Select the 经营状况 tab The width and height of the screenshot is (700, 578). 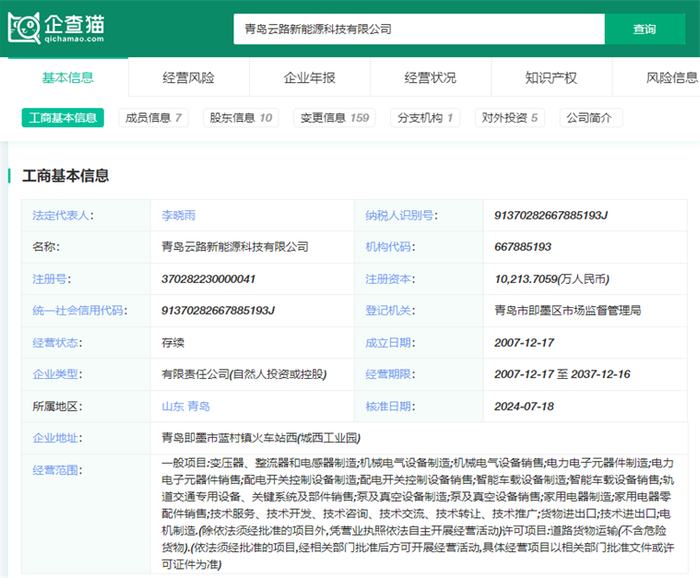(x=430, y=78)
